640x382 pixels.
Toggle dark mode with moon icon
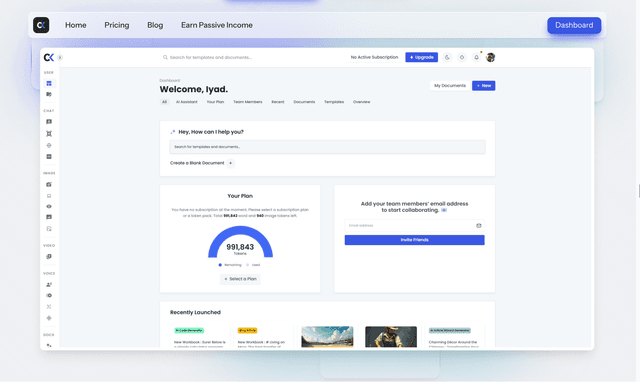coord(447,58)
